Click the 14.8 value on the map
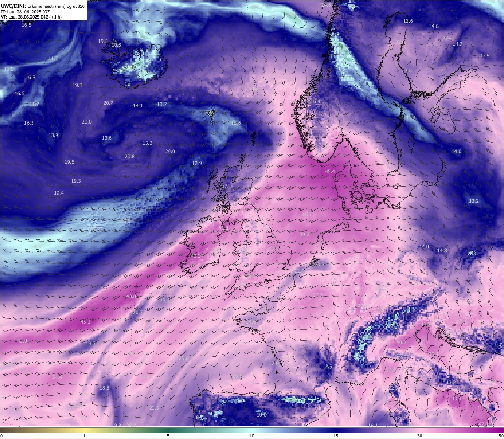 pyautogui.click(x=442, y=251)
